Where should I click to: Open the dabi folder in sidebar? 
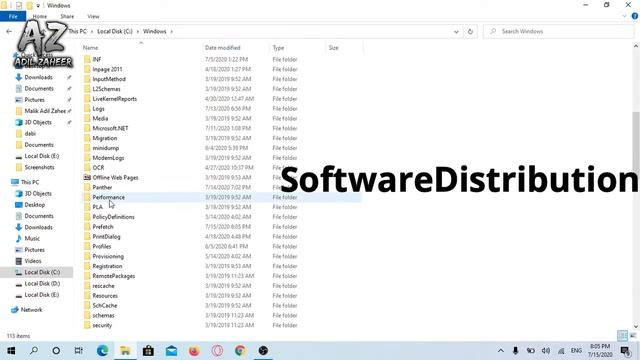pos(30,133)
